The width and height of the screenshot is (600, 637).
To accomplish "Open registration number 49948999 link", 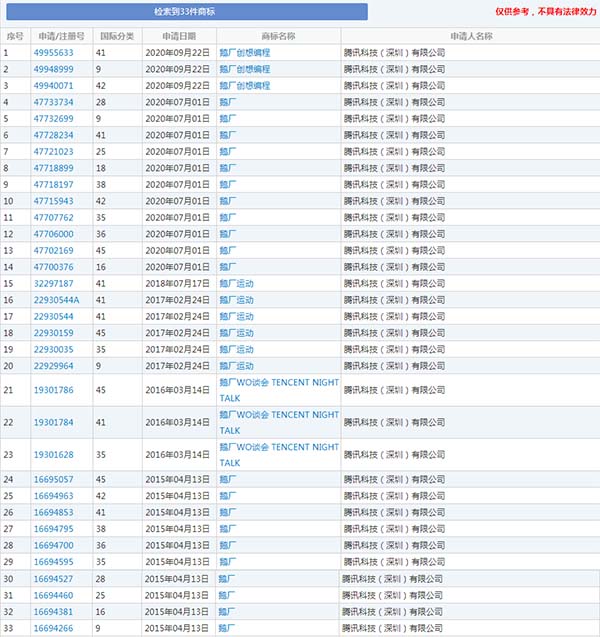I will point(53,69).
